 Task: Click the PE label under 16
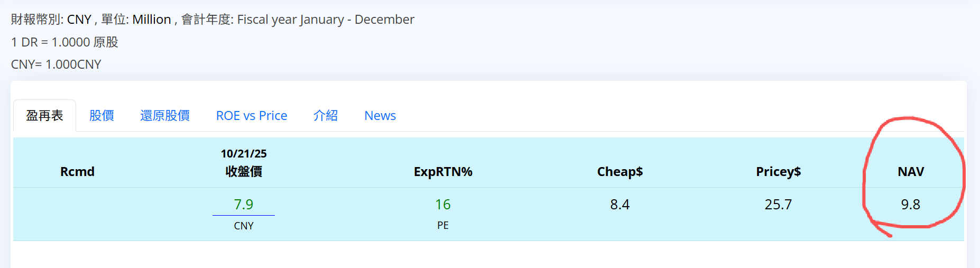pyautogui.click(x=443, y=226)
